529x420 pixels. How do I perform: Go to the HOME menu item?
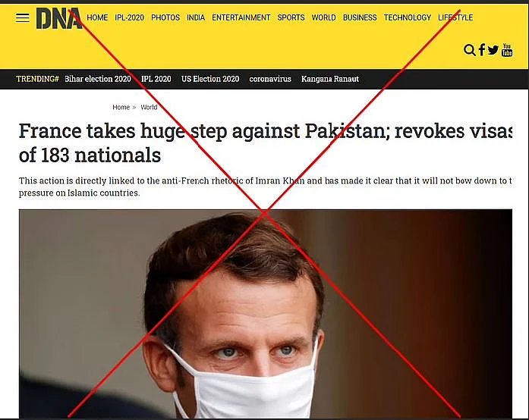coord(97,17)
